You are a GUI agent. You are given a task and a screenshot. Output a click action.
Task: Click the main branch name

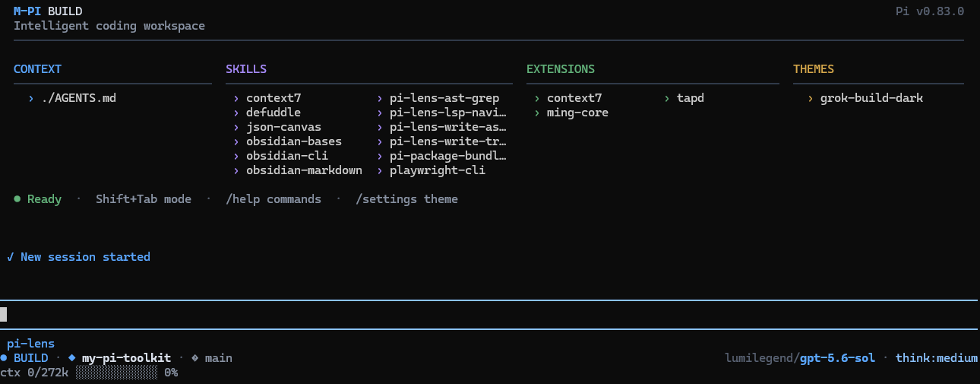(x=219, y=358)
